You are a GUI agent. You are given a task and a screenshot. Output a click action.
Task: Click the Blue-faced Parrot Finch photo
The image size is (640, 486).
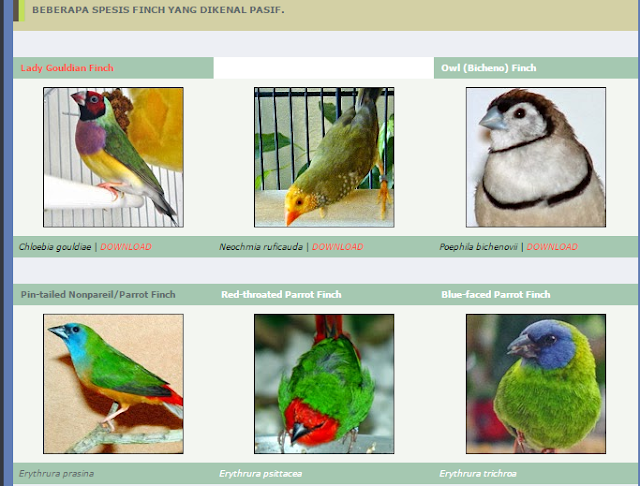point(536,384)
